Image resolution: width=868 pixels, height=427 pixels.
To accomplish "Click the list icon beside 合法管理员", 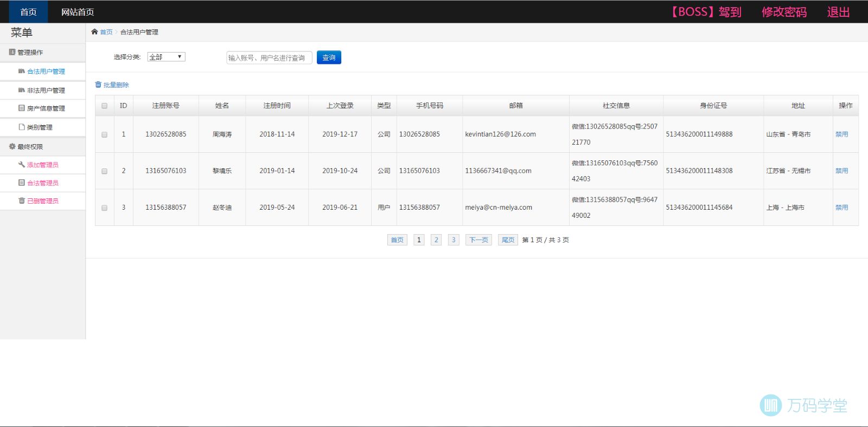I will [22, 183].
